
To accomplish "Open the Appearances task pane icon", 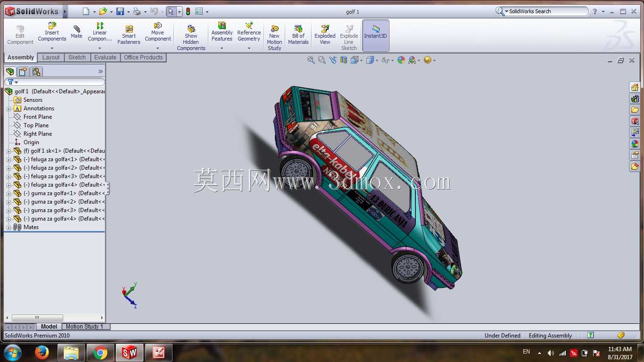I will pos(635,144).
